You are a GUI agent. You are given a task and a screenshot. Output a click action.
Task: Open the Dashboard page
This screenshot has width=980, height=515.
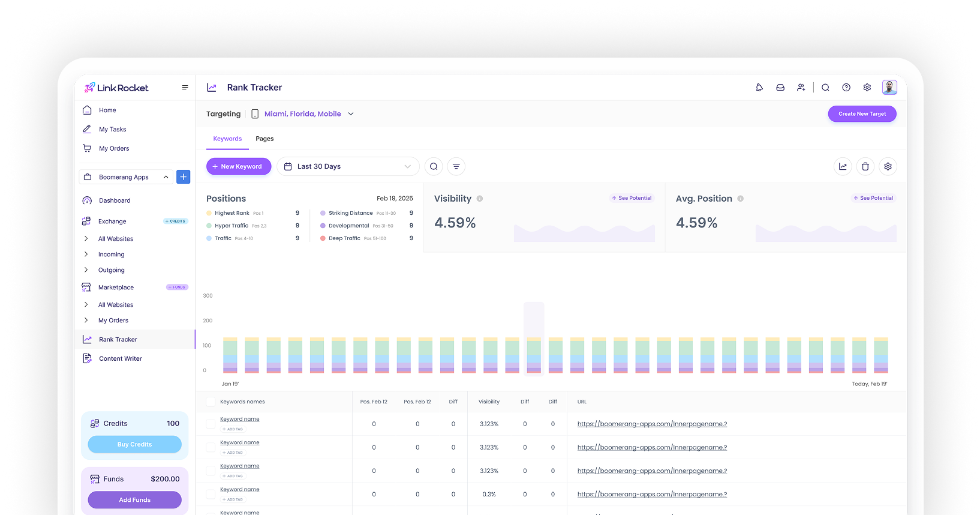(115, 201)
